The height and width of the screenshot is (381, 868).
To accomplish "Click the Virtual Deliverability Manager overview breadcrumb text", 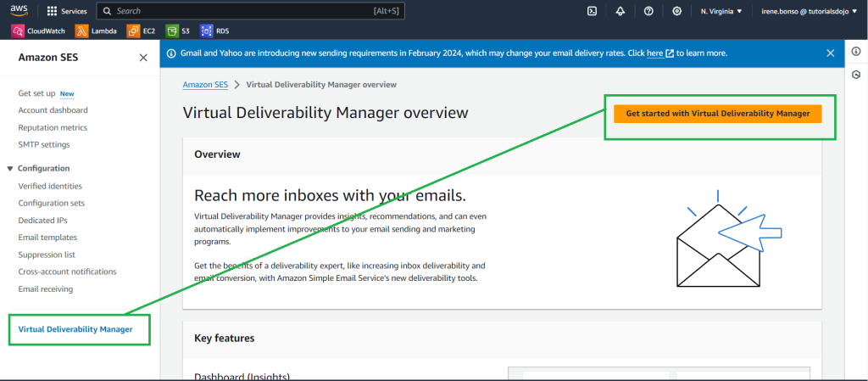I will pyautogui.click(x=321, y=85).
